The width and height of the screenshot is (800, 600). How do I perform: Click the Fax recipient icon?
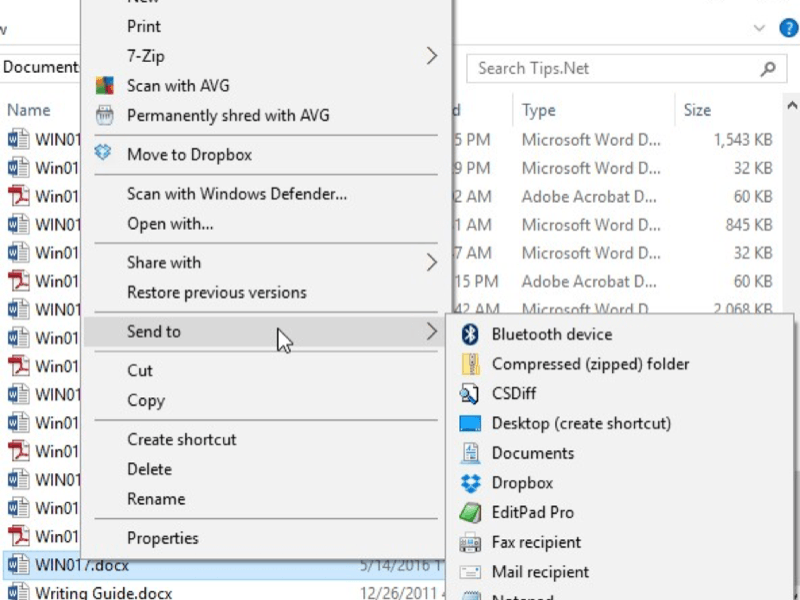point(470,543)
